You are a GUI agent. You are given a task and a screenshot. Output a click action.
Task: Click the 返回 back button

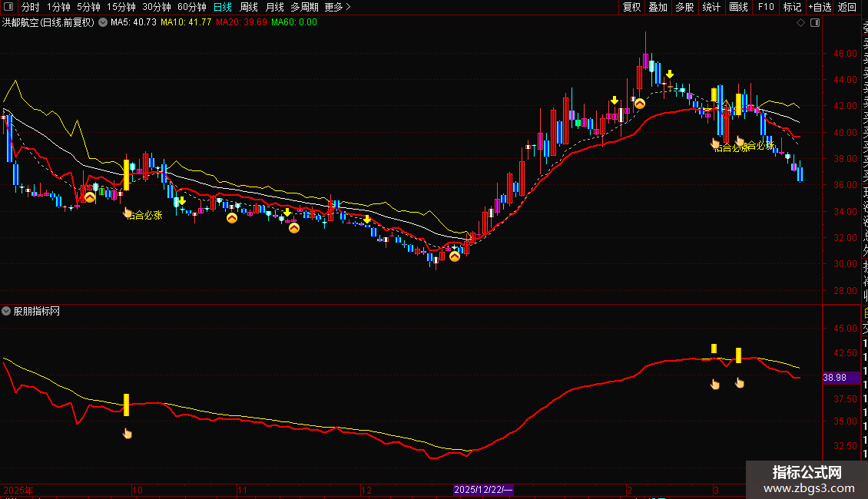pyautogui.click(x=847, y=7)
